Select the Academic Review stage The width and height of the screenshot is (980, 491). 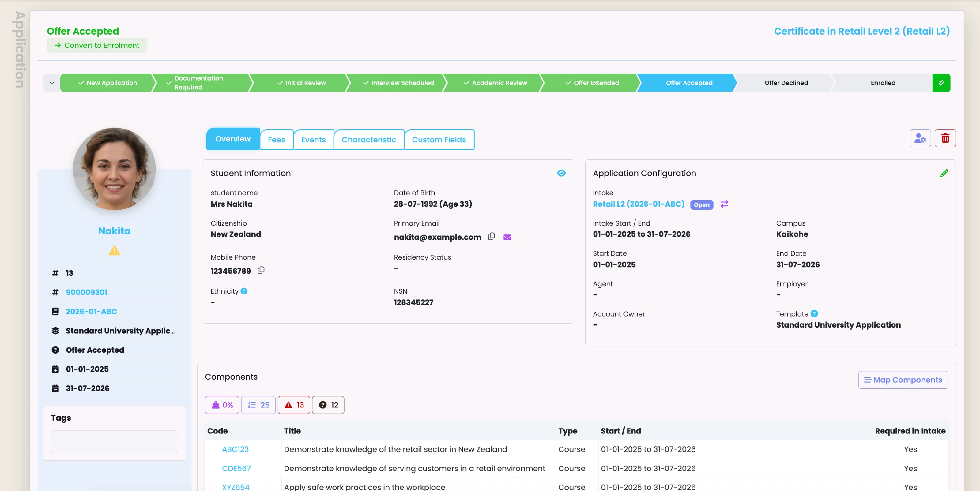click(x=495, y=83)
